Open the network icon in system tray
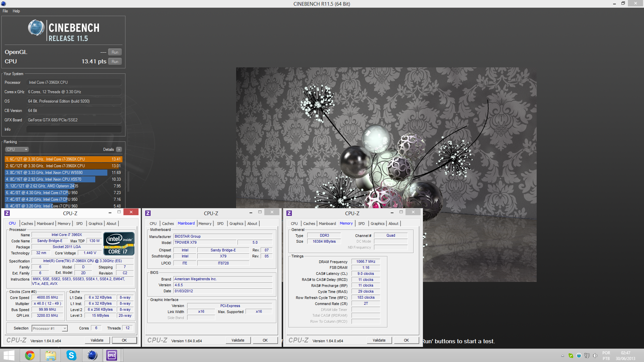644x362 pixels. [587, 356]
